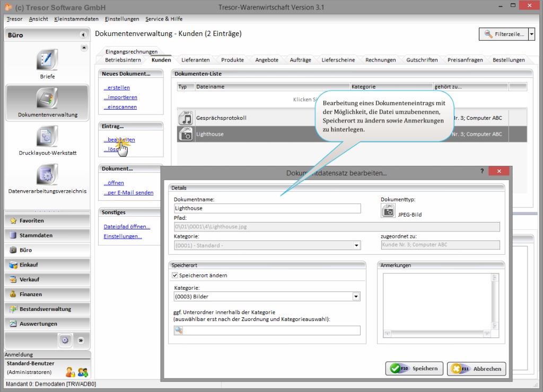This screenshot has height=392, width=543.
Task: Open the Drucklayout-Werkstatt icon
Action: [x=47, y=137]
